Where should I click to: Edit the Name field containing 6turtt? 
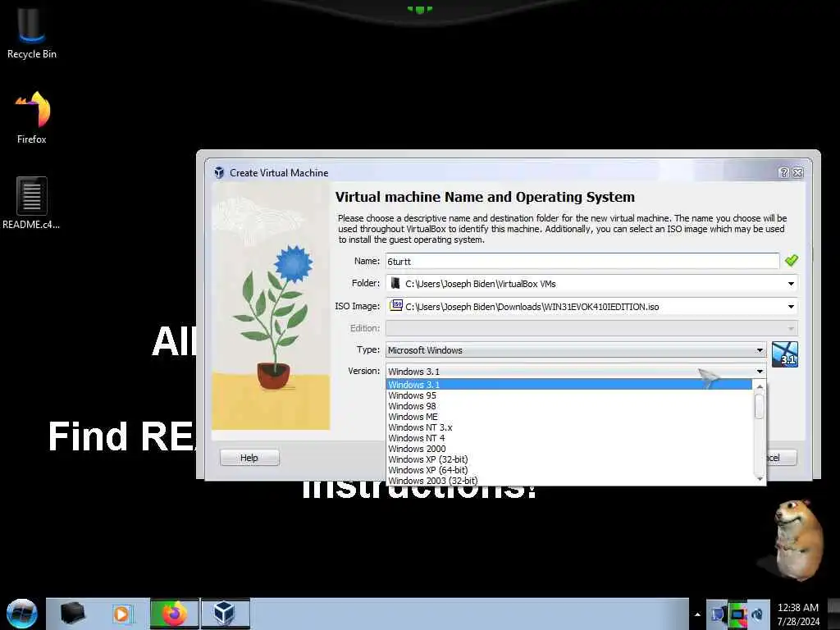[582, 262]
